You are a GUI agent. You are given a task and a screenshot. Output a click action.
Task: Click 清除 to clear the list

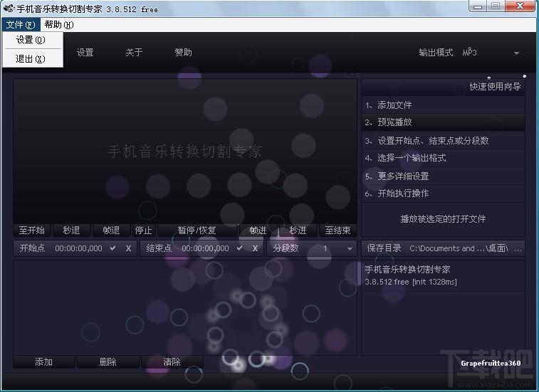(172, 362)
